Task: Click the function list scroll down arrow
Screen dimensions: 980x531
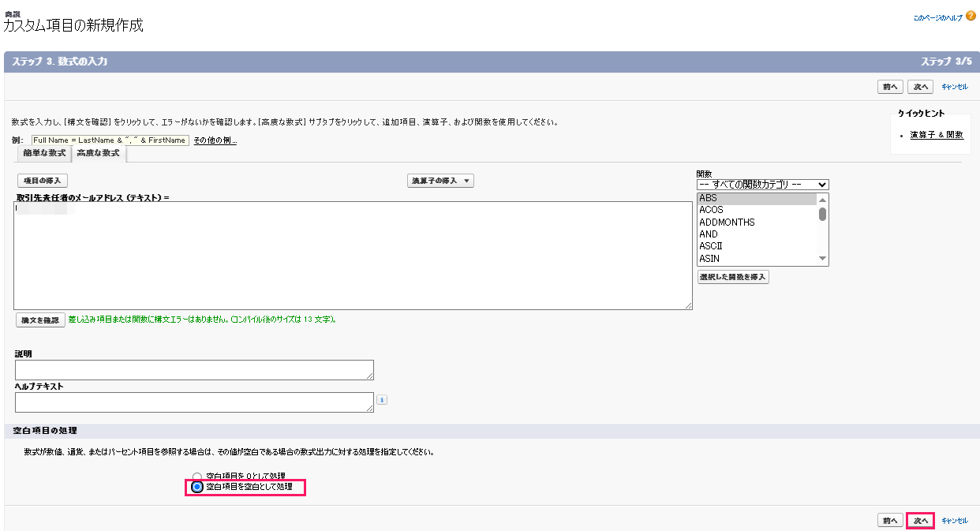Action: (822, 259)
